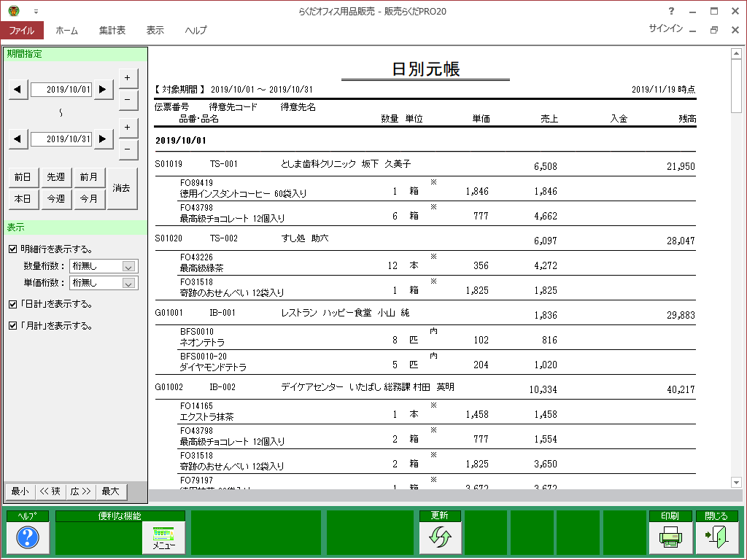This screenshot has height=560, width=747.
Task: Narrow the panel with << 狭
Action: pos(50,491)
